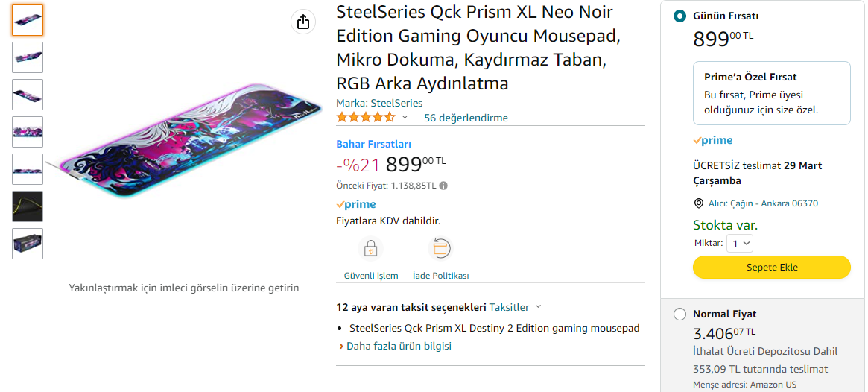Select the Günün Fırsatı radio option
Screen dimensions: 868x392
(679, 16)
